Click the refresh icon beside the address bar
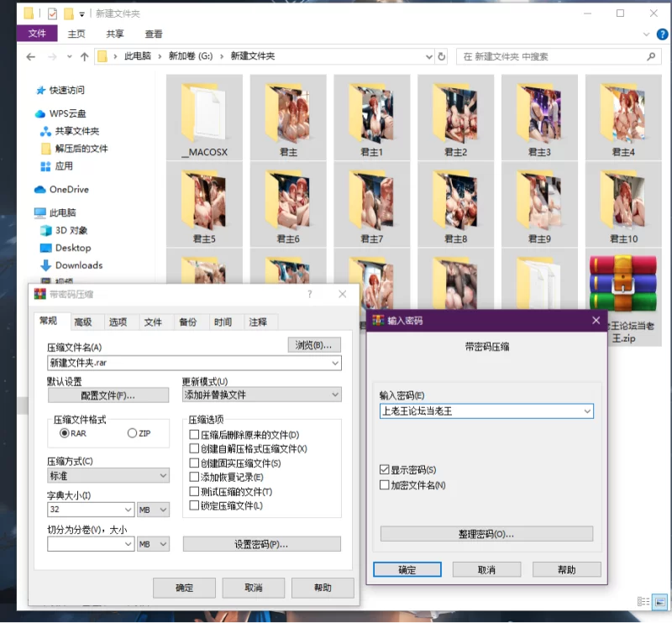This screenshot has width=672, height=623. pyautogui.click(x=442, y=56)
